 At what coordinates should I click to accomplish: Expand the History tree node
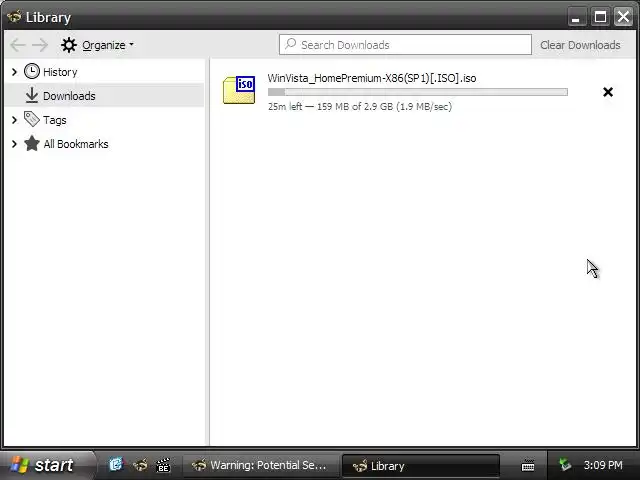(x=14, y=72)
